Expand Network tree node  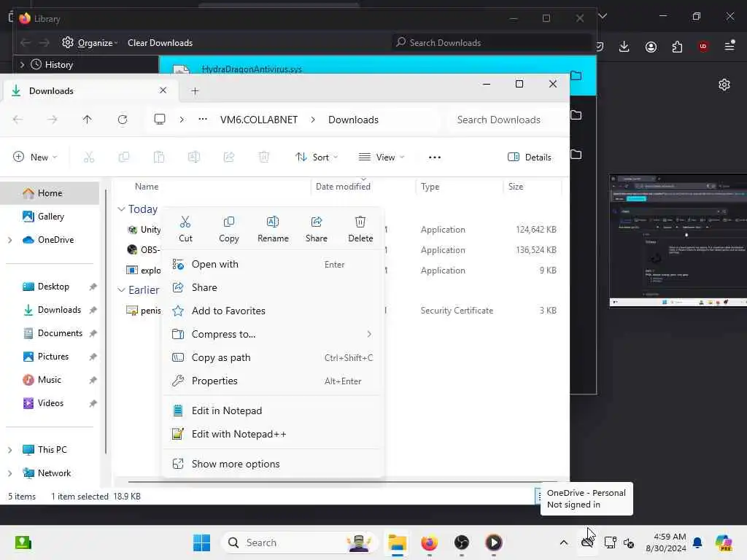point(10,473)
